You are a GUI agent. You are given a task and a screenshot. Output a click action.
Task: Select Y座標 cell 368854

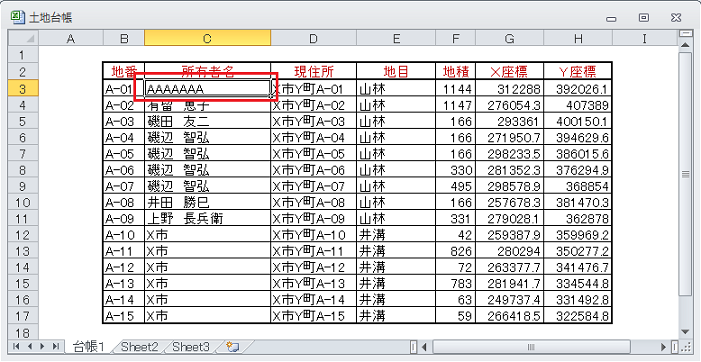coord(578,186)
